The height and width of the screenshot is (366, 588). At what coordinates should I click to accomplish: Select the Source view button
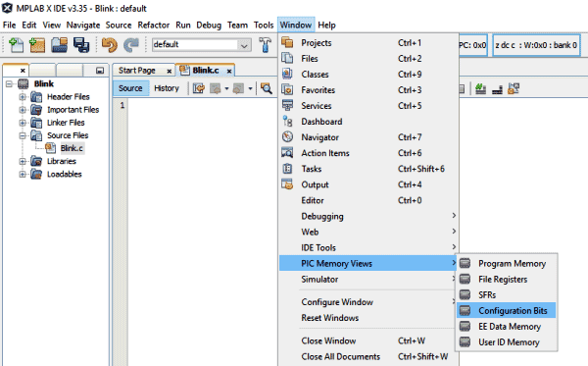130,88
